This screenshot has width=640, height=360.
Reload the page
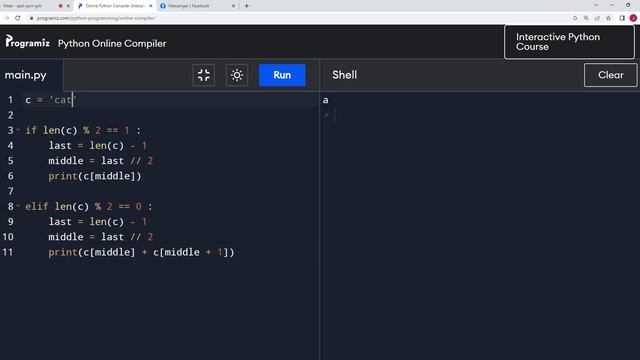(x=18, y=18)
